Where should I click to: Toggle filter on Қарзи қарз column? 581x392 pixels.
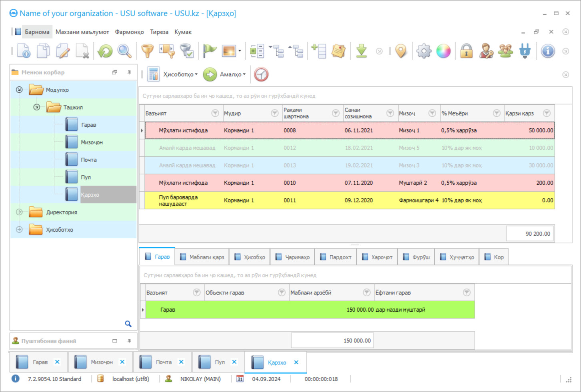coord(547,113)
